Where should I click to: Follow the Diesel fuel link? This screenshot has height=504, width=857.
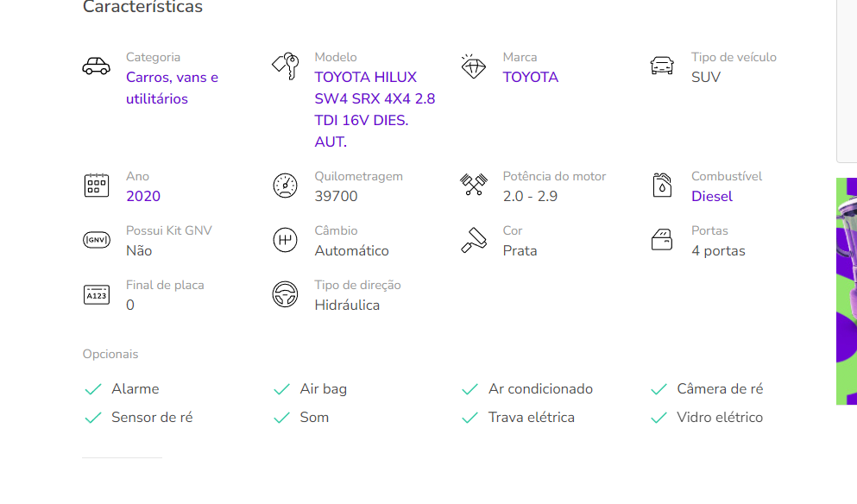pyautogui.click(x=712, y=196)
